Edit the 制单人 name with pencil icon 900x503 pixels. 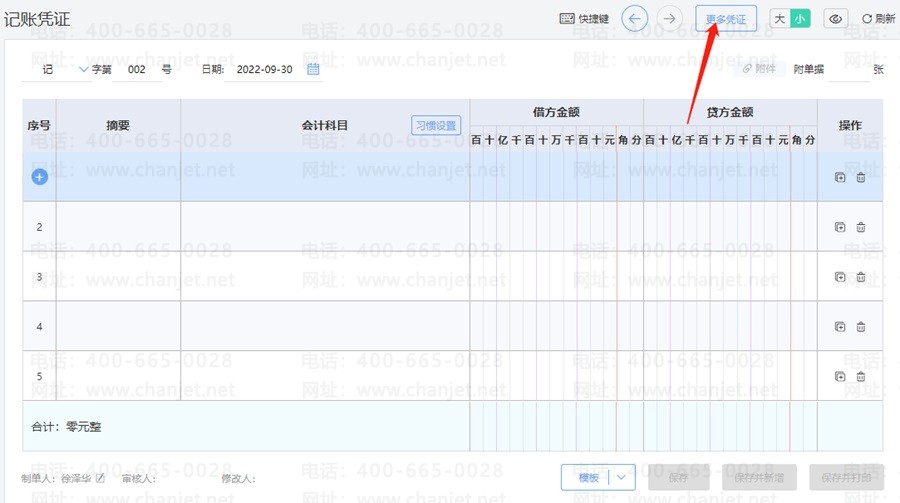click(x=100, y=478)
